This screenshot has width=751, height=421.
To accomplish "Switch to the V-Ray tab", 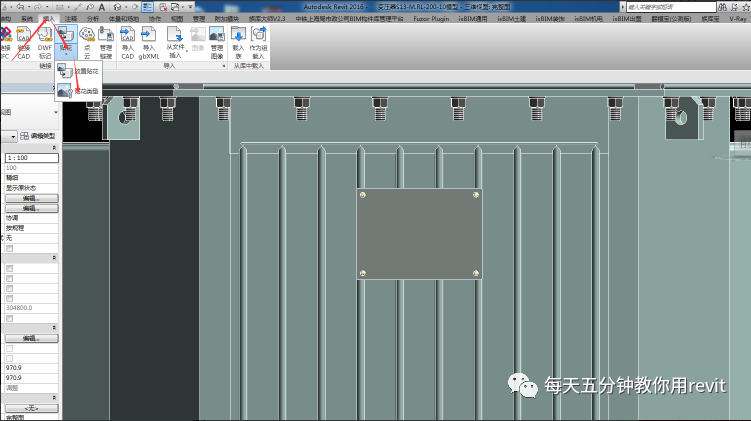I will (x=738, y=18).
